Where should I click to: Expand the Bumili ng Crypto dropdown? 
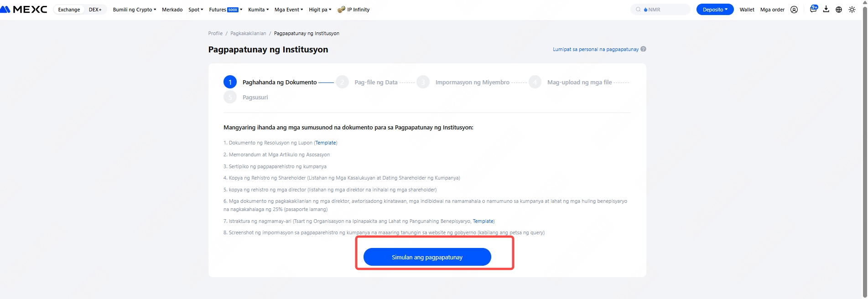click(134, 10)
